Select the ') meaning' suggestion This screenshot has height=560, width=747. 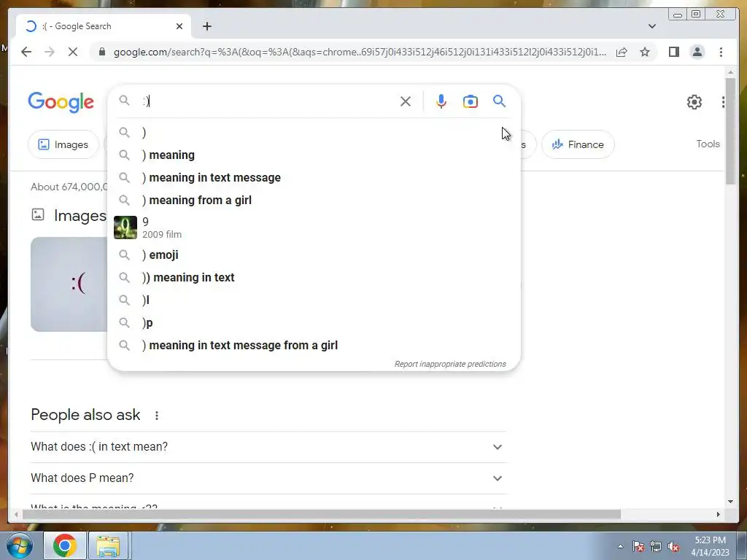click(314, 155)
